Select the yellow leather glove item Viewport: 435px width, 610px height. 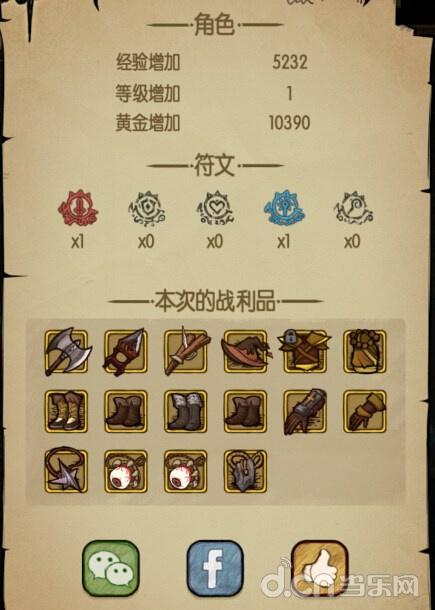pos(365,411)
